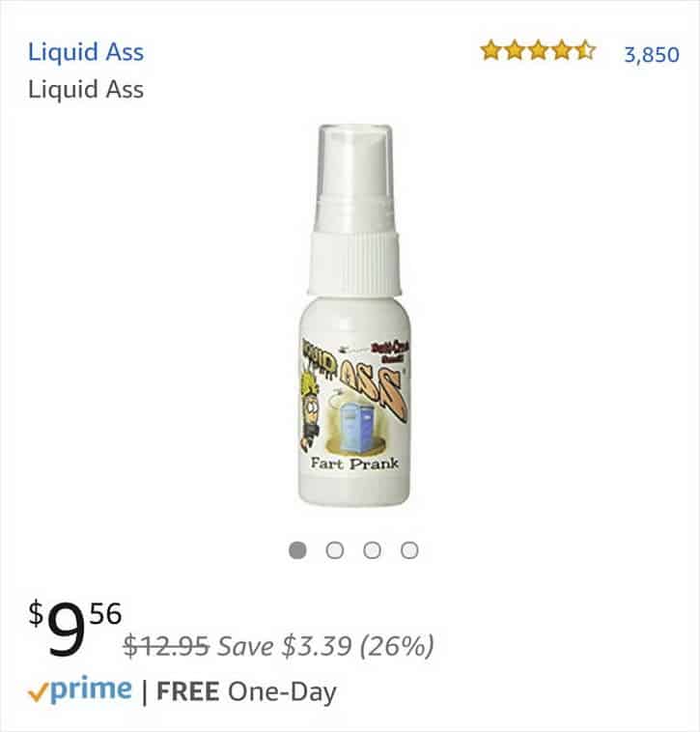Open the 3,850 customer reviews link

coord(652,55)
